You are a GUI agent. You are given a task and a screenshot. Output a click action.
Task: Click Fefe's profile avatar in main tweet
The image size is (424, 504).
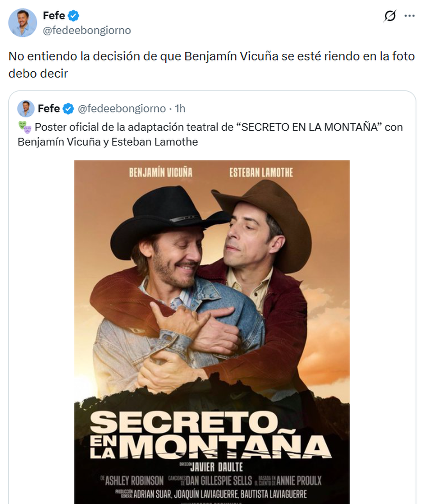coord(23,23)
